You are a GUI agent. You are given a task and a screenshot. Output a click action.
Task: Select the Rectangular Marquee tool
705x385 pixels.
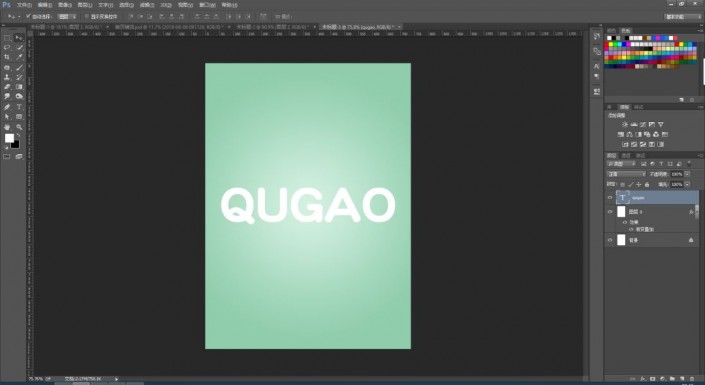point(7,38)
